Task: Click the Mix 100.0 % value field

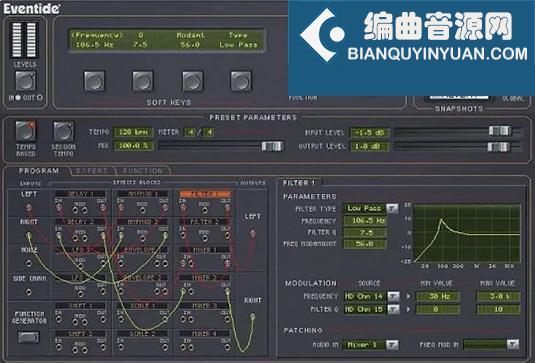Action: [133, 146]
